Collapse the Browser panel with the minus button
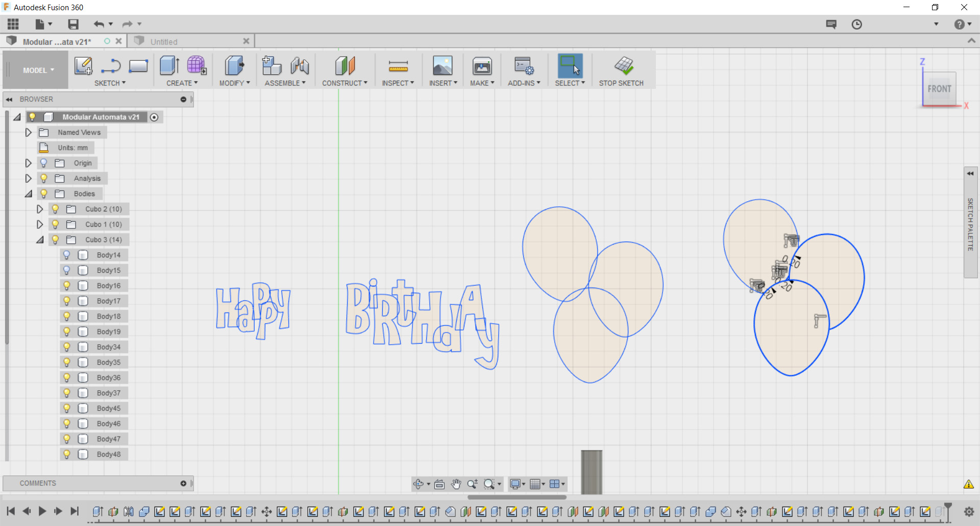This screenshot has height=526, width=980. (183, 99)
